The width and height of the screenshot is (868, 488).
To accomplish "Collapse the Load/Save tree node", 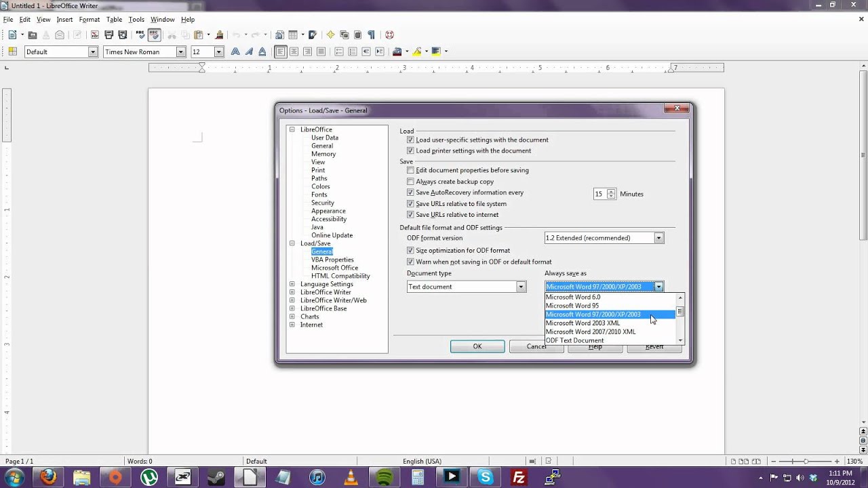I will [292, 243].
